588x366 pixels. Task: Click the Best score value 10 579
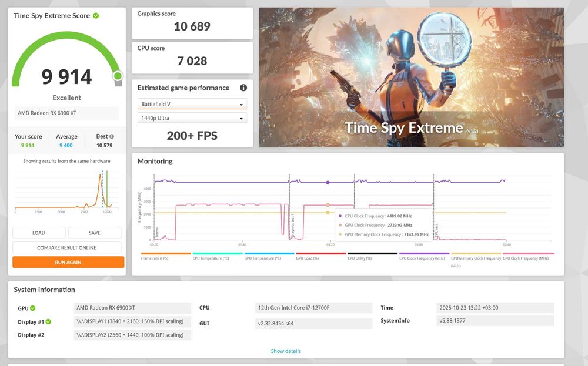point(104,145)
